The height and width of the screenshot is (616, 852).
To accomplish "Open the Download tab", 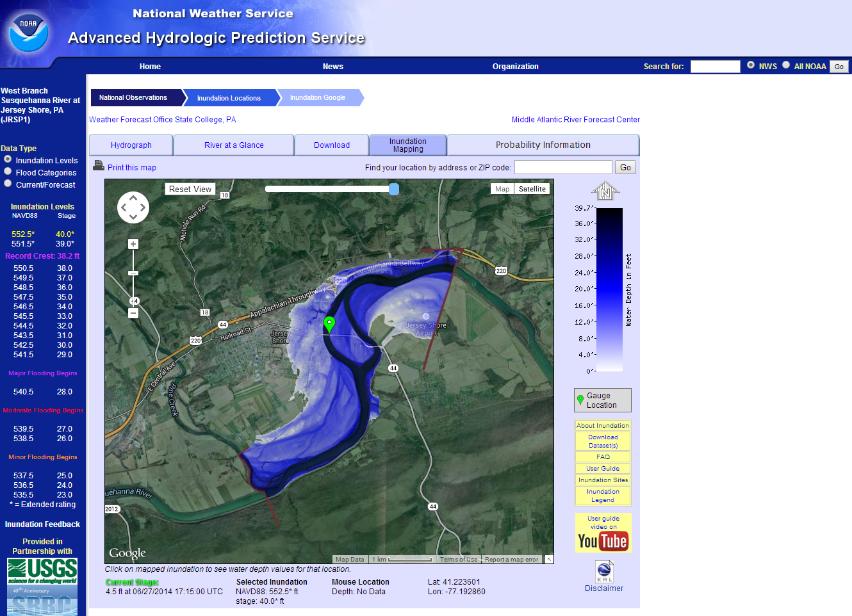I will [332, 145].
